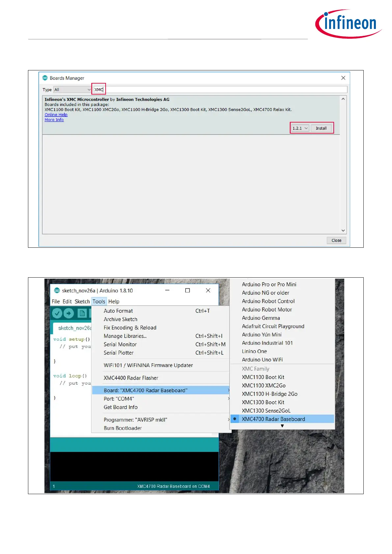392x554 pixels.
Task: Choose Archive Sketch
Action: pos(161,319)
